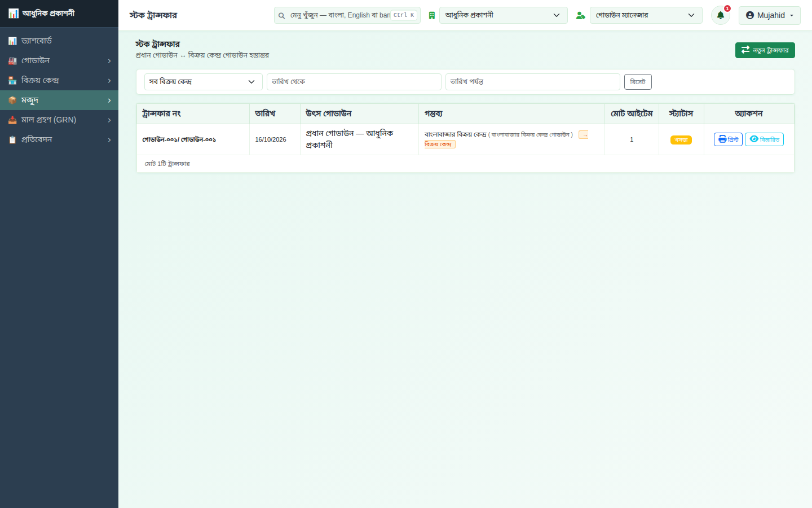Click the রিসেট button
812x508 pixels.
pyautogui.click(x=638, y=82)
